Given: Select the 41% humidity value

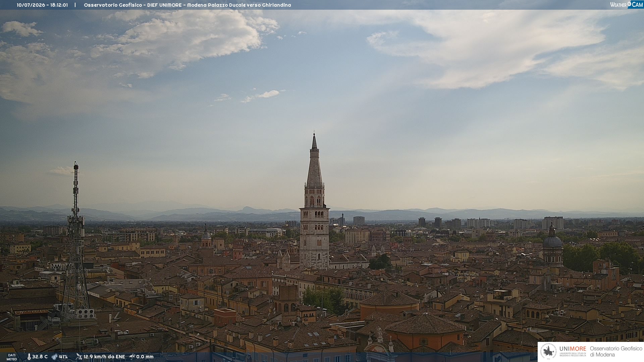Looking at the screenshot, I should pos(63,357).
